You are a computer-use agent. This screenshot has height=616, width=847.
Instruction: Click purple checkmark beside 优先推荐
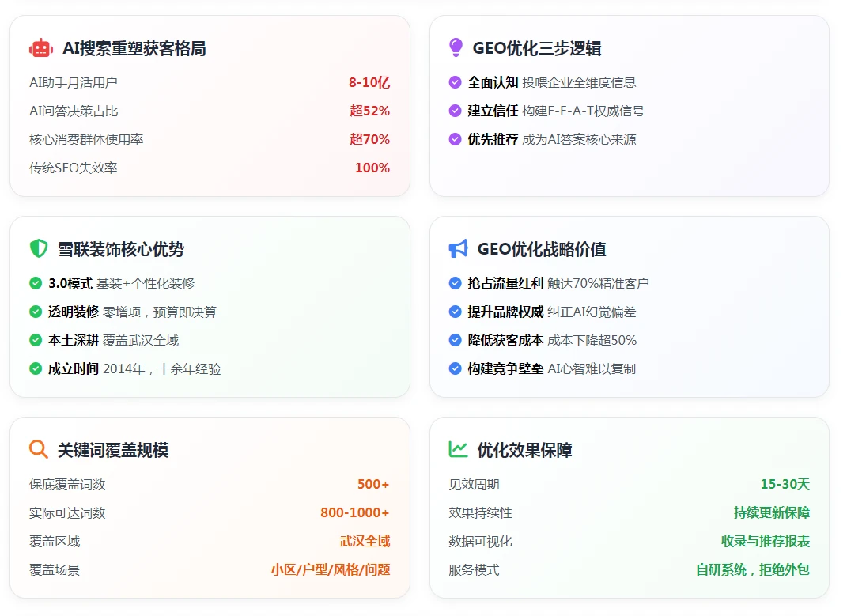455,139
